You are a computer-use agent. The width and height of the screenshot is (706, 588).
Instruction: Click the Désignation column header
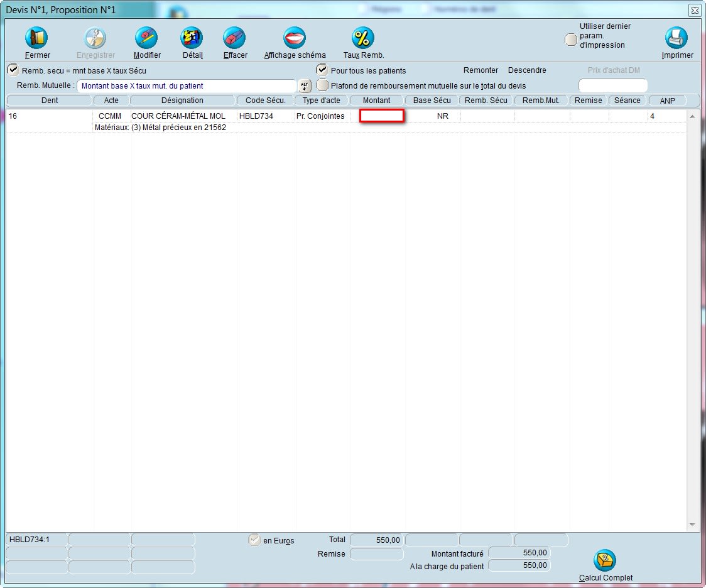(182, 101)
